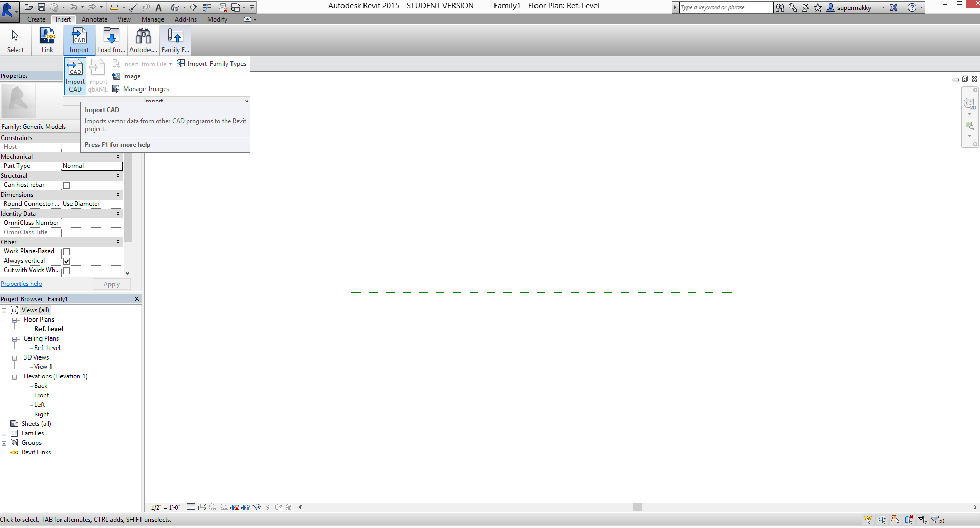Open the Default 3D View house icon

(x=175, y=7)
